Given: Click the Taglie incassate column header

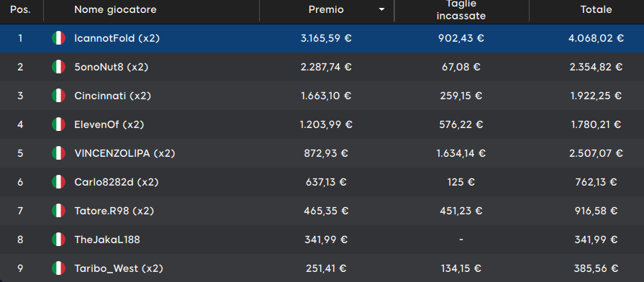Looking at the screenshot, I should click(x=461, y=10).
